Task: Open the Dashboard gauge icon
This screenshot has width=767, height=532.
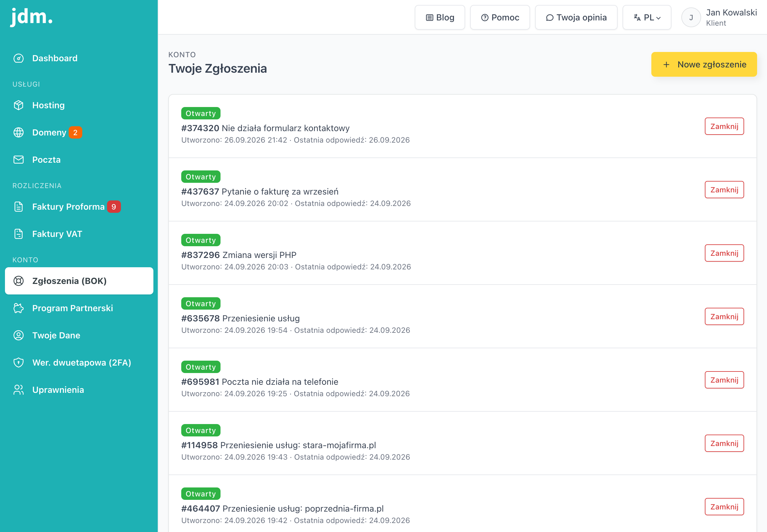Action: pos(18,58)
